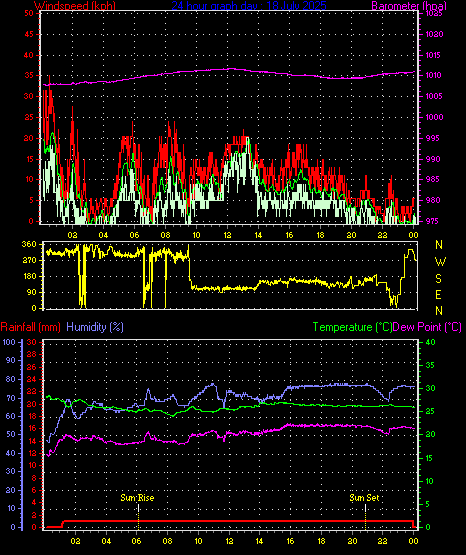Click the red '22' rainfall axis value

pos(32,391)
